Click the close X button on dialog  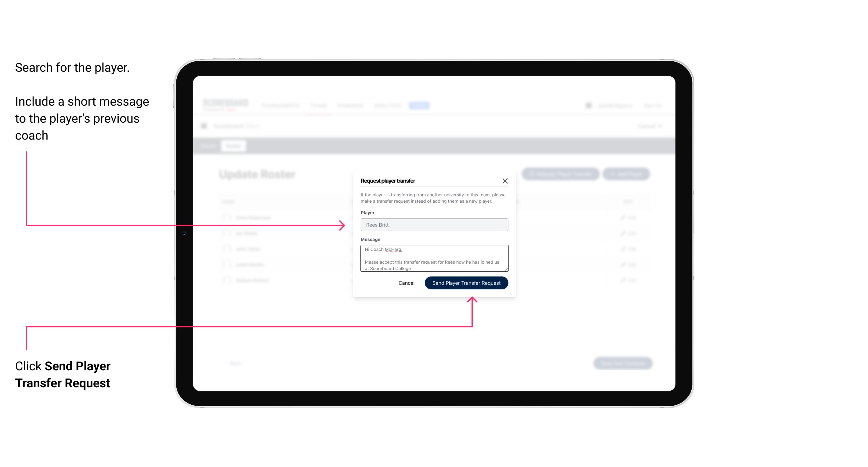505,181
